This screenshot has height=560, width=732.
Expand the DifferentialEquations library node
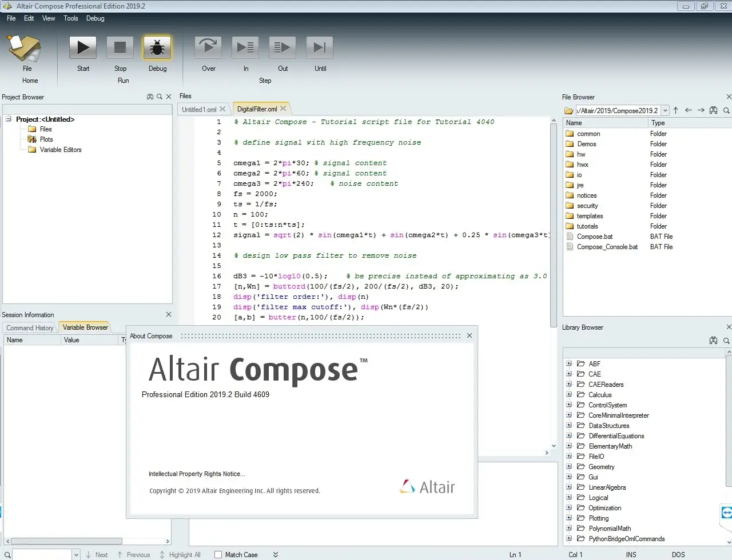(x=568, y=435)
